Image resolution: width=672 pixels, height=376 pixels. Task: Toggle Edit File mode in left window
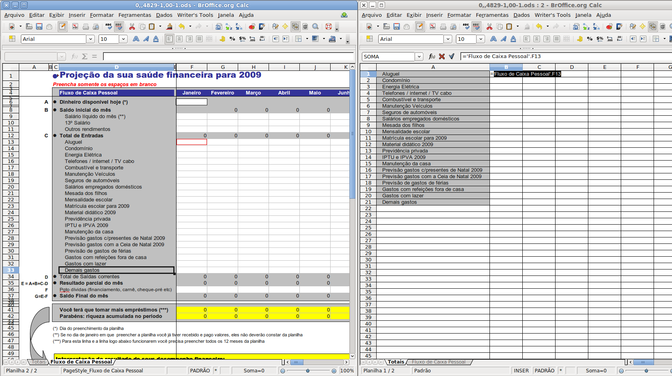click(63, 27)
